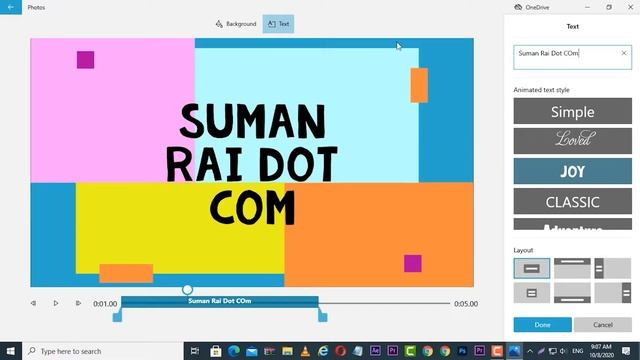The height and width of the screenshot is (360, 640).
Task: Open the volume control in system tray
Action: [563, 351]
